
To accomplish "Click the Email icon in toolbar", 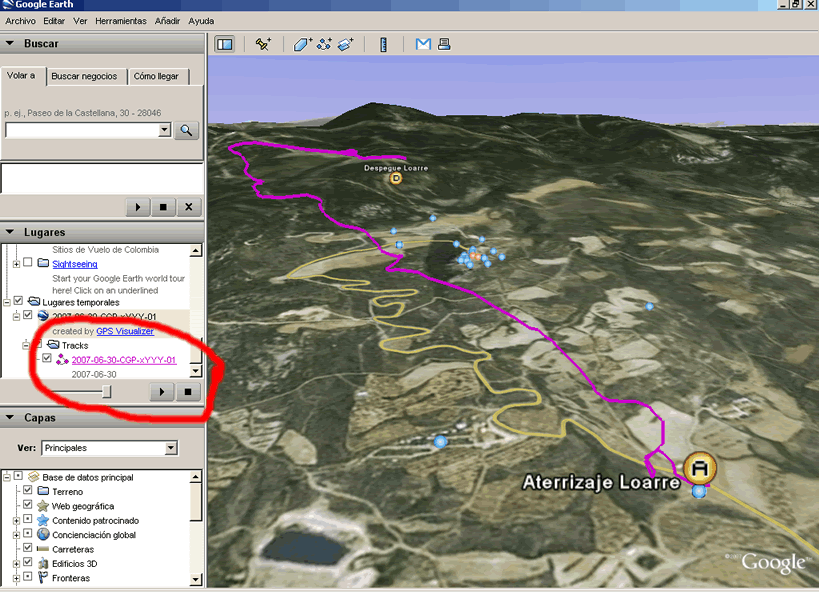I will [x=423, y=44].
